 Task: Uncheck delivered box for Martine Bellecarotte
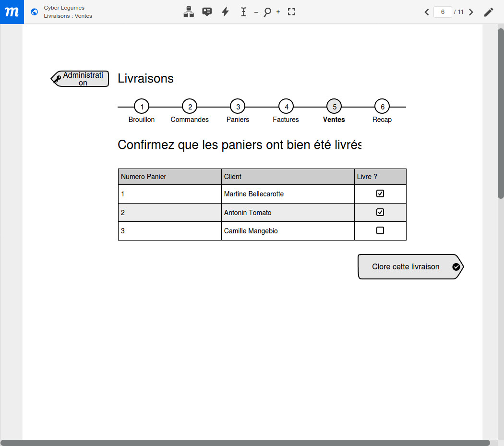(380, 194)
